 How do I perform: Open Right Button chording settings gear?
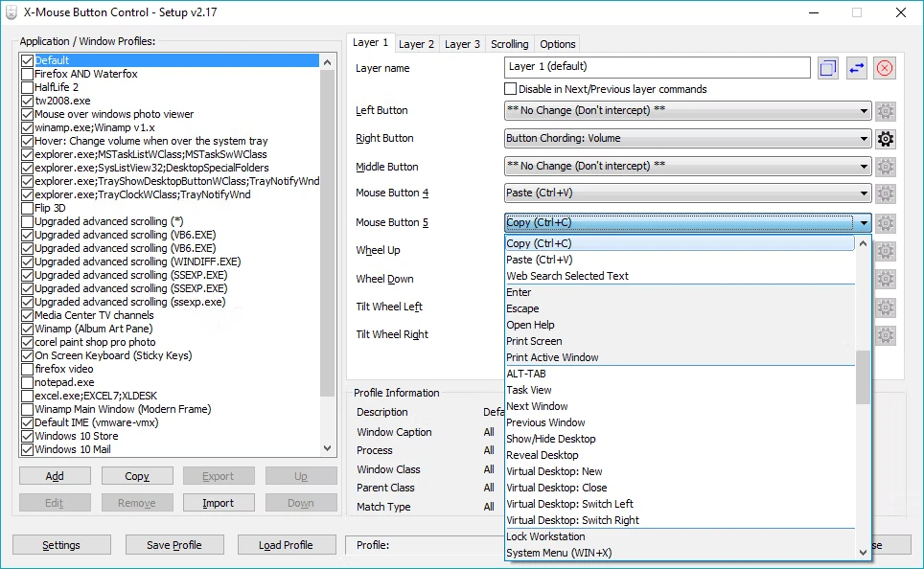(x=886, y=139)
